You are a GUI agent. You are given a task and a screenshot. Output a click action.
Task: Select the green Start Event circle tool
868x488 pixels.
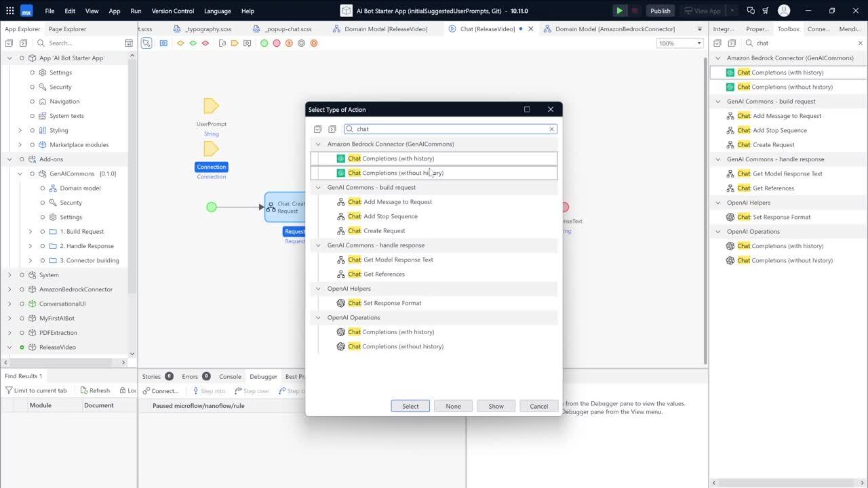click(264, 43)
